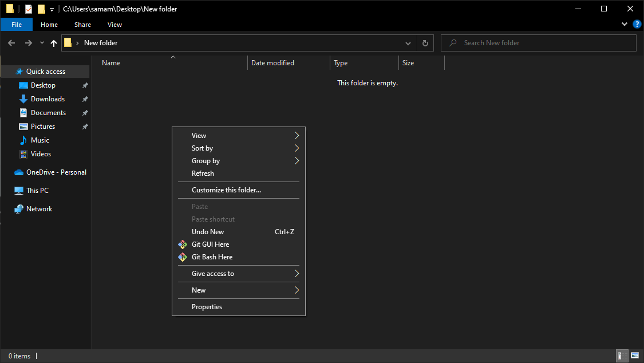This screenshot has width=644, height=363.
Task: Choose Refresh from the context menu
Action: coord(239,173)
